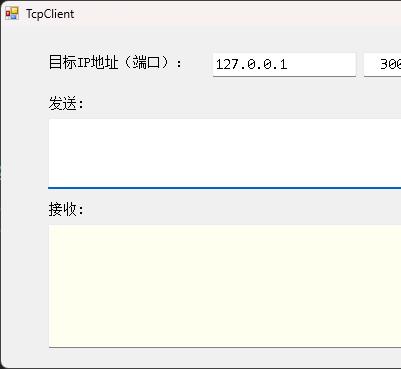The height and width of the screenshot is (369, 401).
Task: Click the gray gap between IP and port fields
Action: coord(360,64)
